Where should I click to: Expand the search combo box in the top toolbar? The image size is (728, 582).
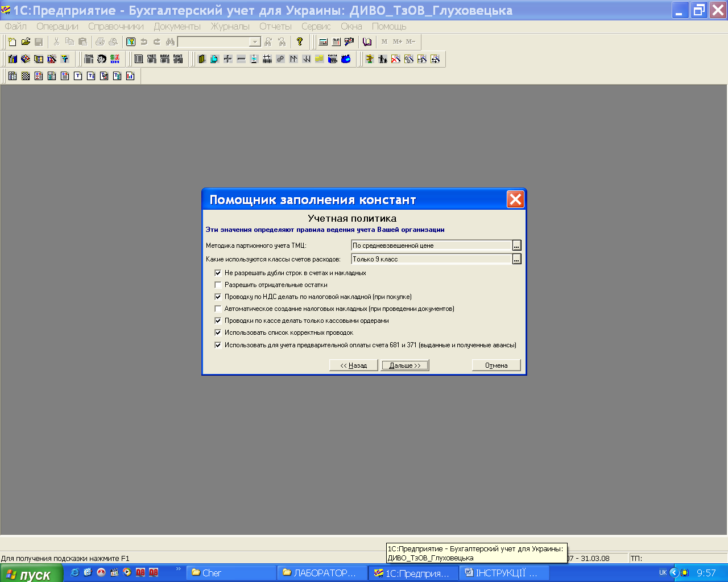coord(255,41)
